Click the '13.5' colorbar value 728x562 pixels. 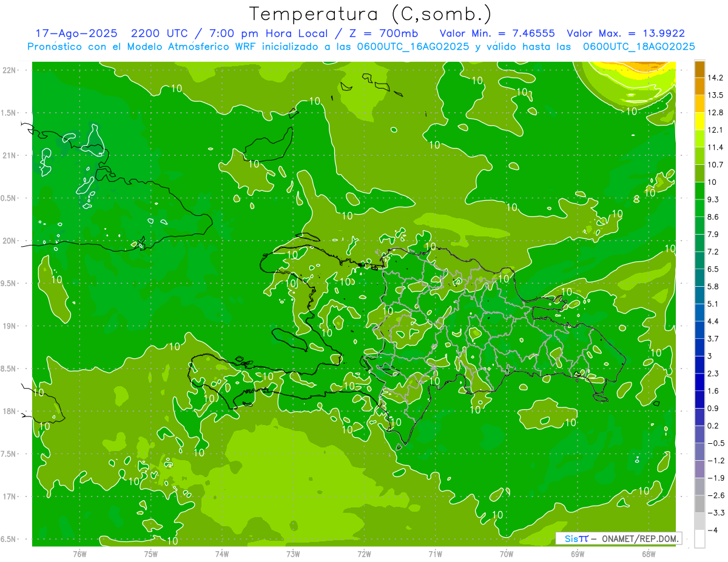click(x=716, y=95)
